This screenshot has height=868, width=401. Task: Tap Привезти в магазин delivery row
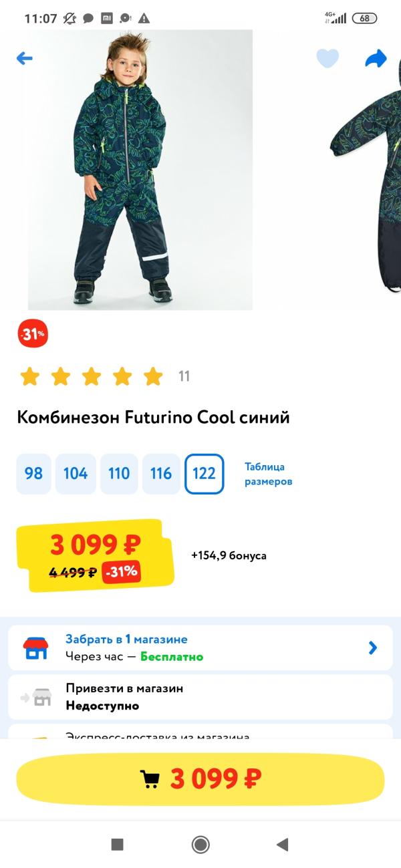(x=200, y=697)
